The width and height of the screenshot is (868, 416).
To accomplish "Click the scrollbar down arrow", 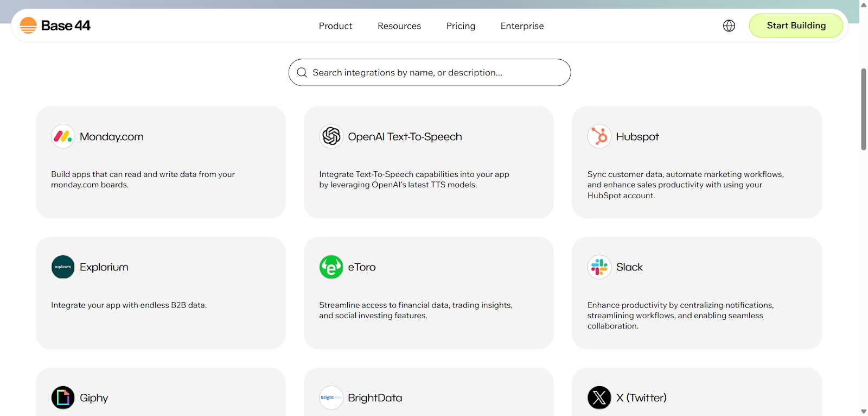I will click(864, 412).
